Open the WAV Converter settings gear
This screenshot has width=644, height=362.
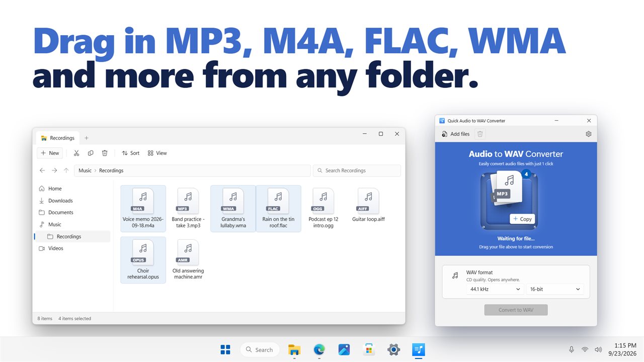click(589, 134)
